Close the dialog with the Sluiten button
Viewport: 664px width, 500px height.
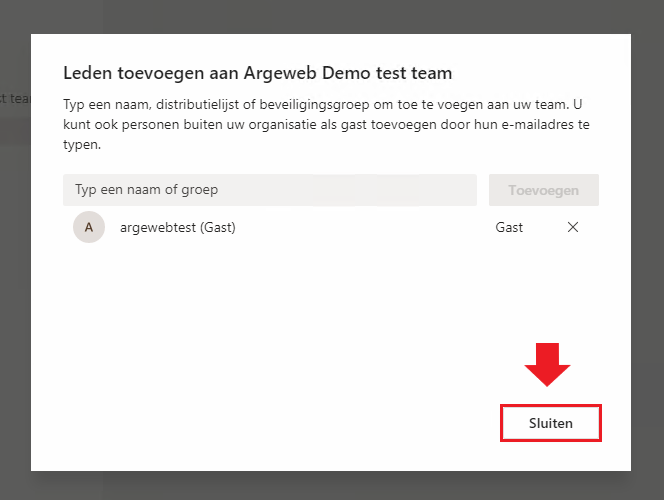551,423
